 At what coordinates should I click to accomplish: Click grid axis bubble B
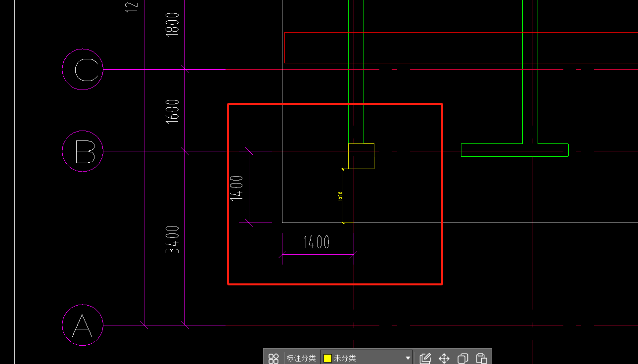83,151
